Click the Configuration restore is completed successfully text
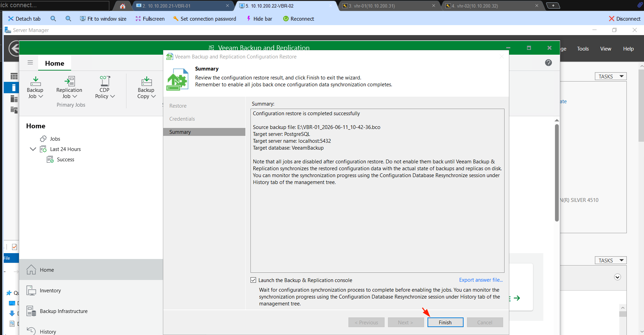Screen dimensions: 644x335 point(306,114)
